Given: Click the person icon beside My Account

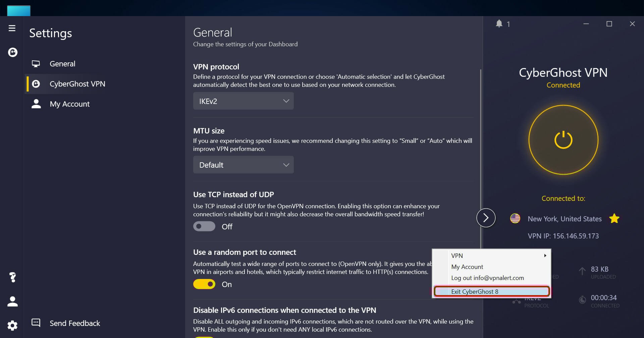Looking at the screenshot, I should (x=36, y=104).
